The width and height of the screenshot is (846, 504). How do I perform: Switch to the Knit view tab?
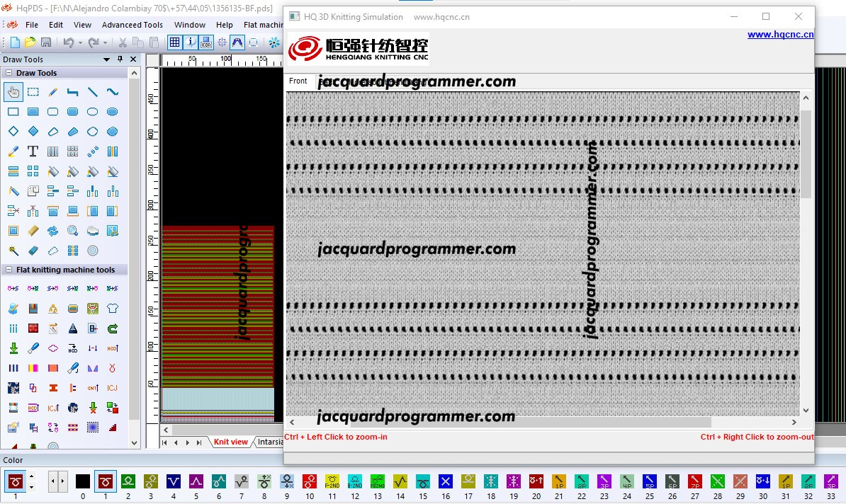pos(230,442)
